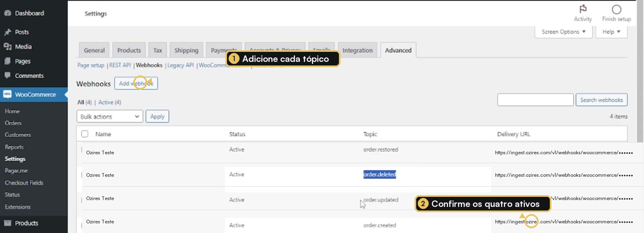
Task: Open the Bulk actions dropdown
Action: pos(109,117)
